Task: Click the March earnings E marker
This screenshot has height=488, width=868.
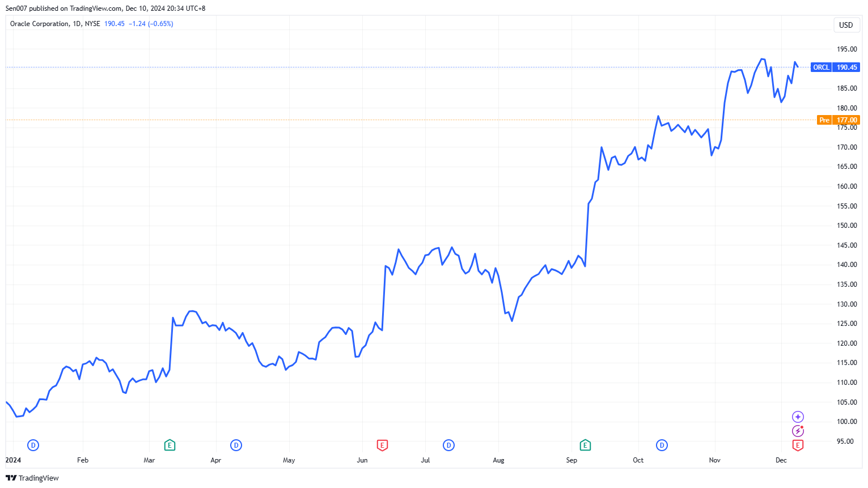Action: coord(170,445)
